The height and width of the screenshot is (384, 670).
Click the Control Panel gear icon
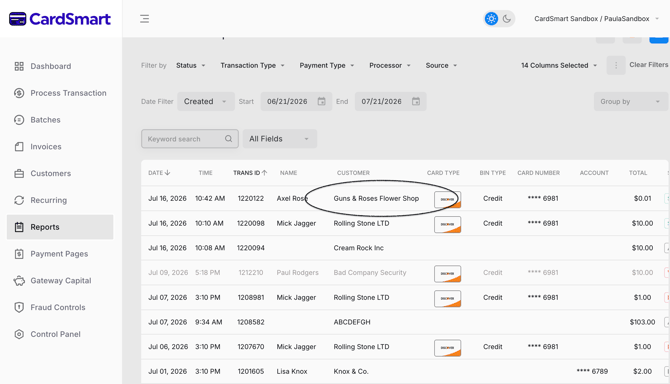click(x=19, y=334)
